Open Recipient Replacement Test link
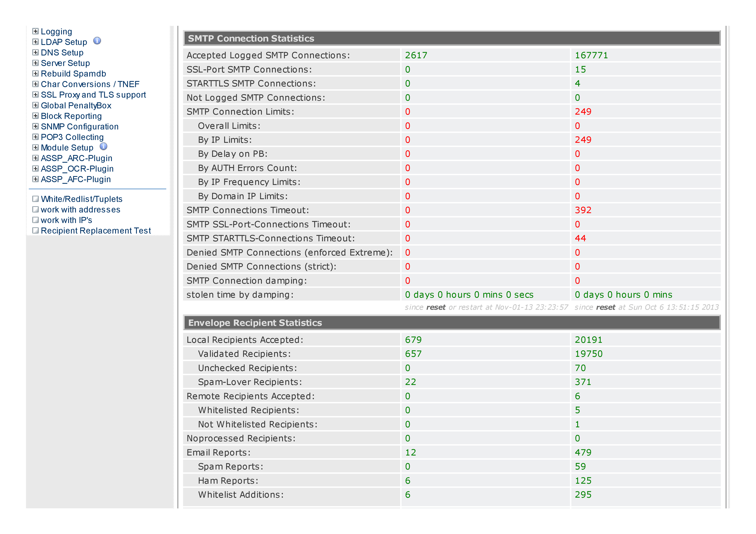 tap(96, 231)
